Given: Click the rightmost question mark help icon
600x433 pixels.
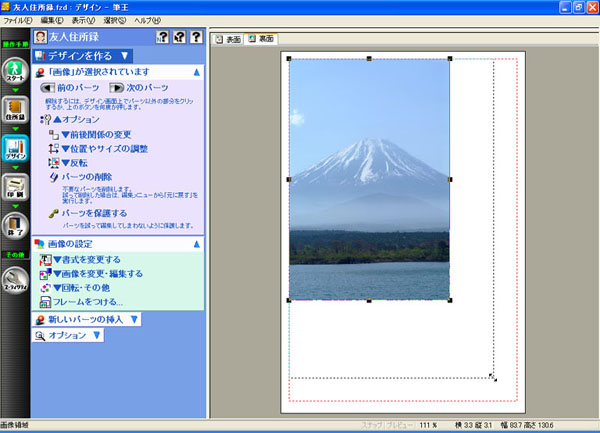Looking at the screenshot, I should coord(196,38).
